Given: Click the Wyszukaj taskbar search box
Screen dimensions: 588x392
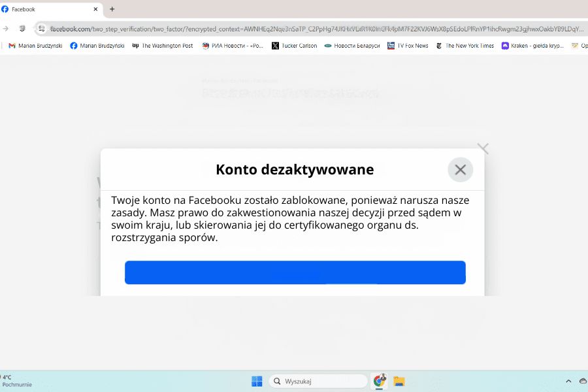Looking at the screenshot, I should 318,381.
